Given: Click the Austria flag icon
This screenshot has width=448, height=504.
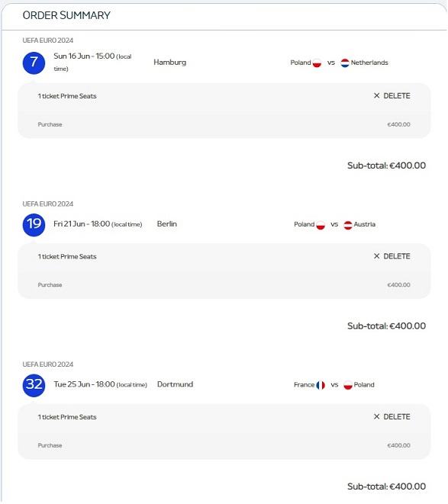Looking at the screenshot, I should pyautogui.click(x=348, y=225).
